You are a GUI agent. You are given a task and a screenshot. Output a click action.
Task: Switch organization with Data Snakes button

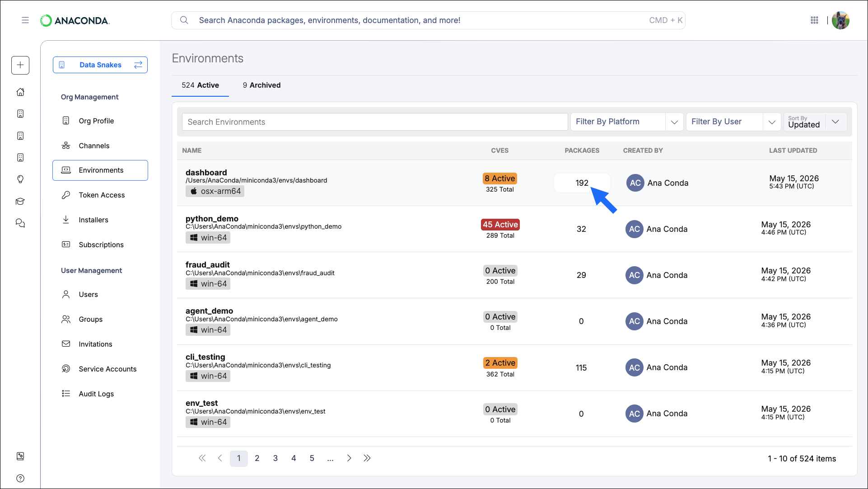click(x=100, y=65)
